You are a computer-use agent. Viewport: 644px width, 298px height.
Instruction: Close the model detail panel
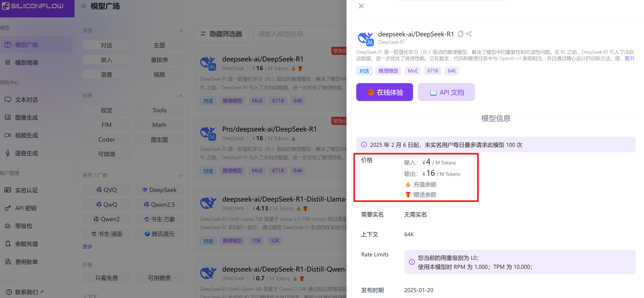[361, 6]
